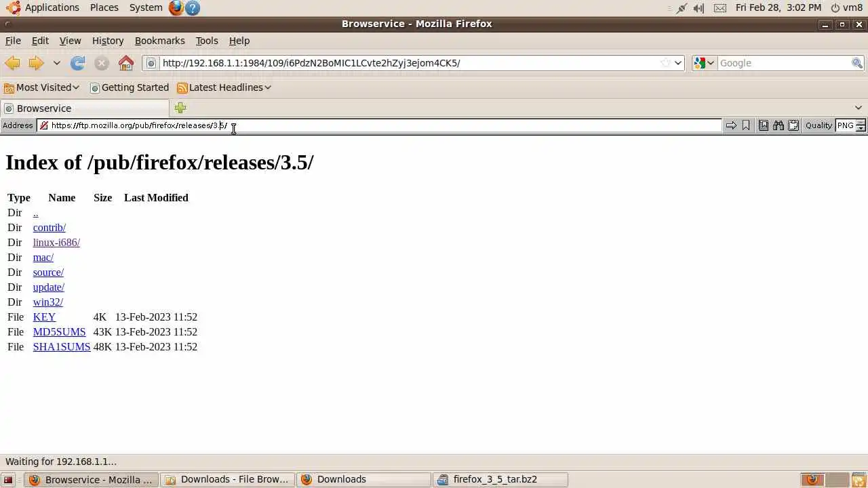Open the Tools menu

(x=207, y=41)
